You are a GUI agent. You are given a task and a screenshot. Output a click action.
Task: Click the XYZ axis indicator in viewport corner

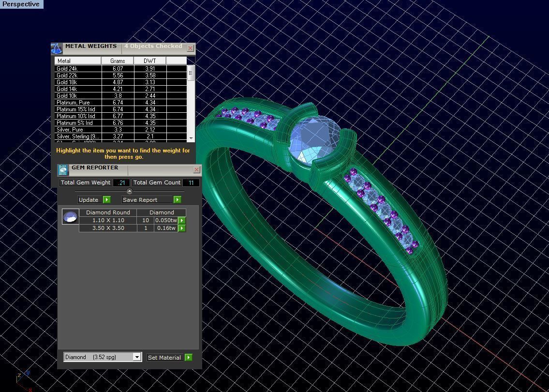coord(24,381)
